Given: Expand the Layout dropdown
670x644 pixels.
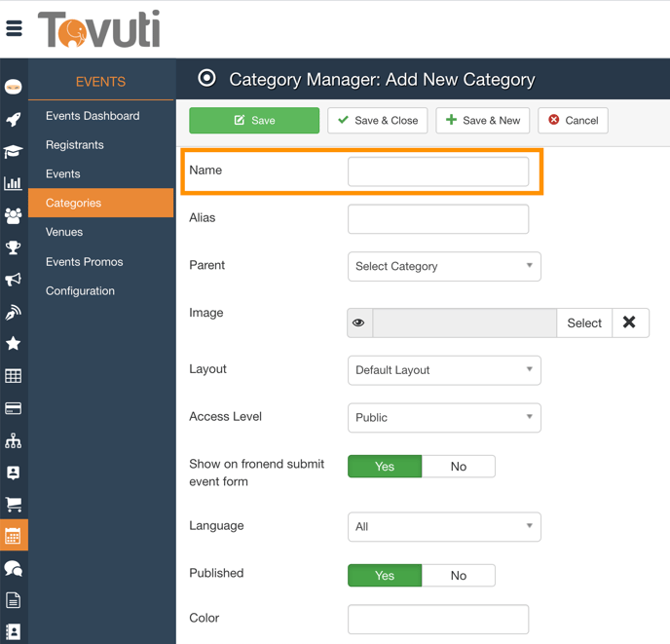Looking at the screenshot, I should 444,370.
